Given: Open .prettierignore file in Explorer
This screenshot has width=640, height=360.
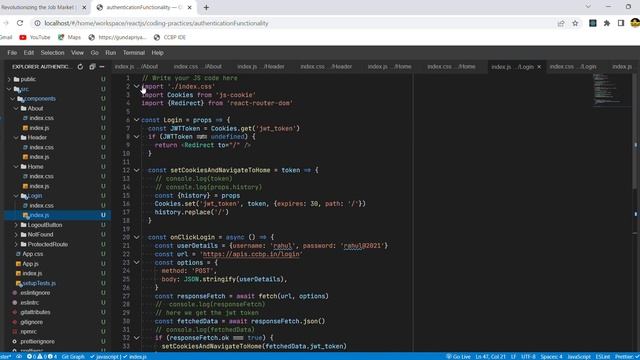Looking at the screenshot, I should coord(37,341).
